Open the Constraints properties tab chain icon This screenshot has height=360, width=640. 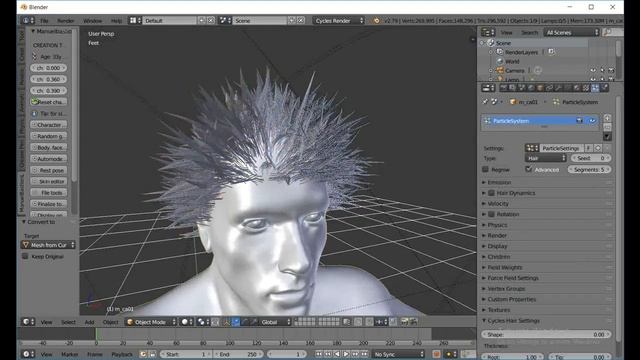tap(549, 88)
